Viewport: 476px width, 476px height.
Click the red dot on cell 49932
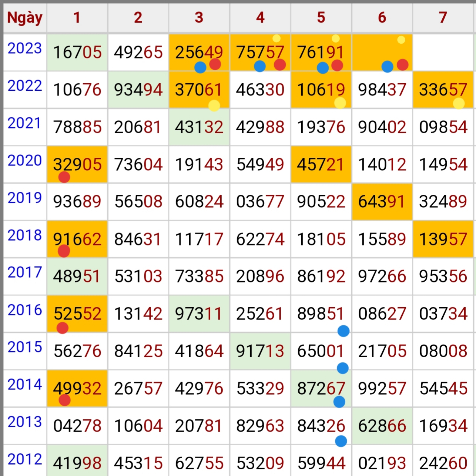[64, 400]
